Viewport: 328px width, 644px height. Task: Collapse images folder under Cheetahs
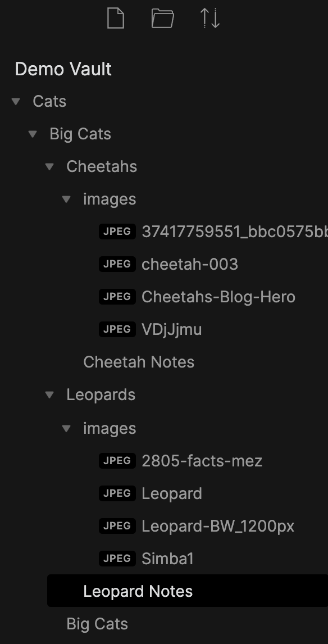(66, 199)
